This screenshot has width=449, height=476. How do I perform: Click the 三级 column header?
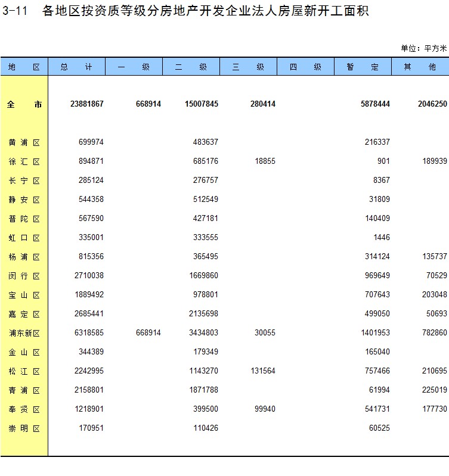coord(248,67)
